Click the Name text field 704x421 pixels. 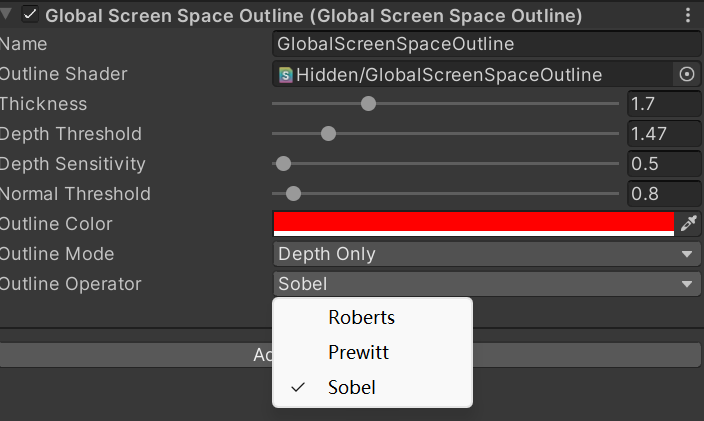click(x=486, y=44)
